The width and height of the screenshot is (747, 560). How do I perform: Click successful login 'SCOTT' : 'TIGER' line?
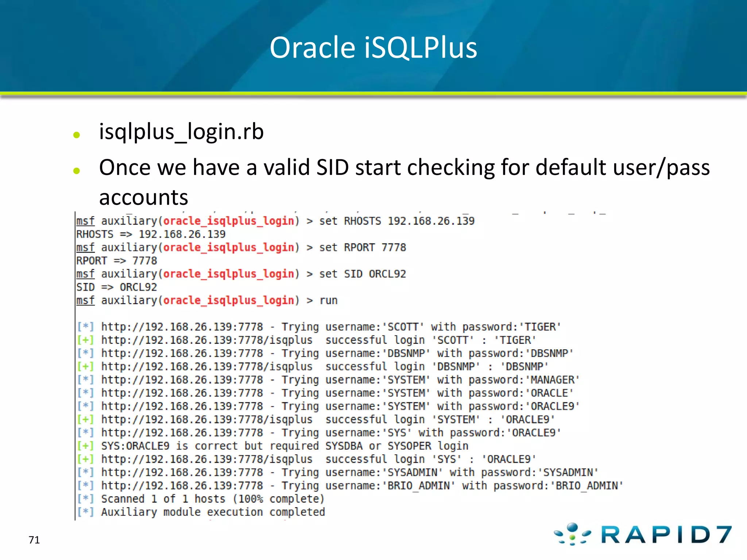click(306, 340)
